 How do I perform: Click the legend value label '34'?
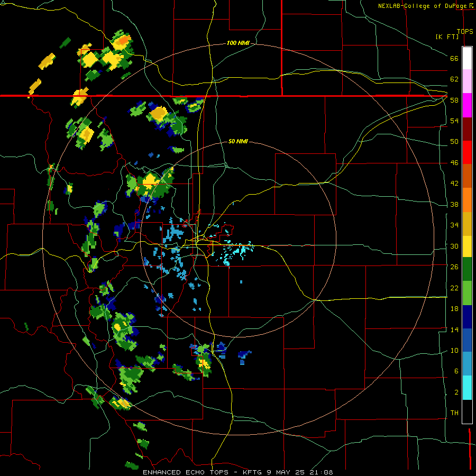click(454, 225)
